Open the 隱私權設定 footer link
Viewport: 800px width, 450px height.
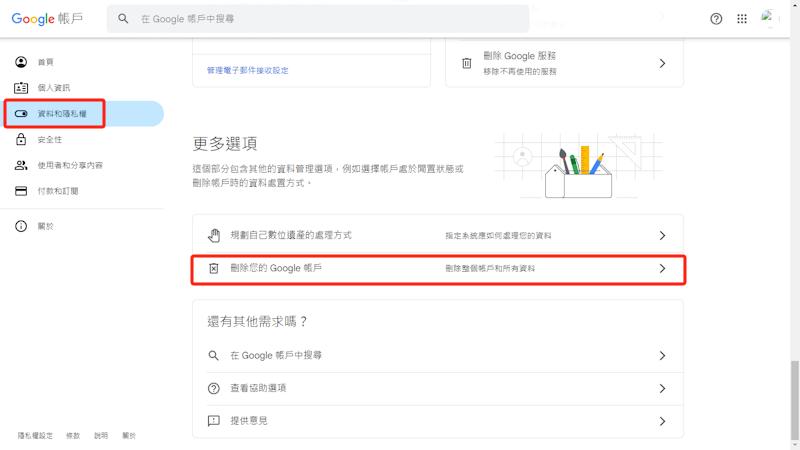point(35,436)
